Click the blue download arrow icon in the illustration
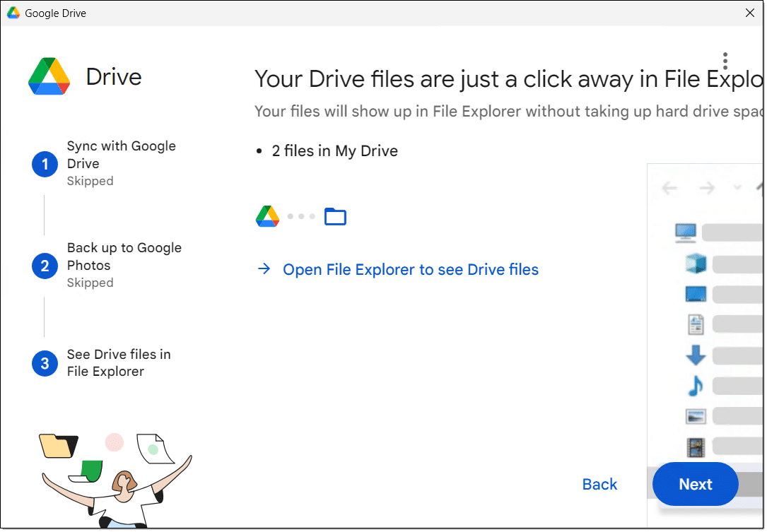This screenshot has width=767, height=532. tap(696, 355)
